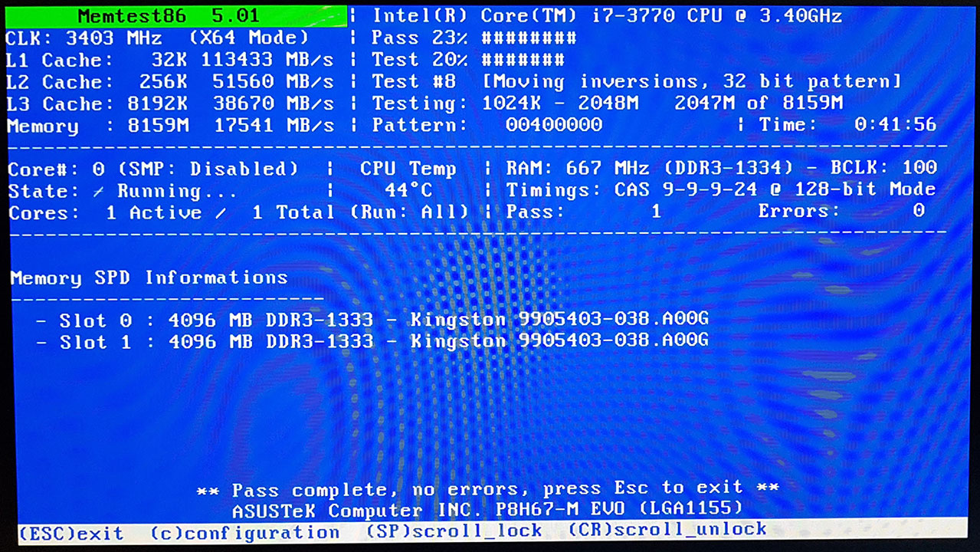Click the CPU Temp 44°C reading
The width and height of the screenshot is (980, 552).
click(x=408, y=179)
